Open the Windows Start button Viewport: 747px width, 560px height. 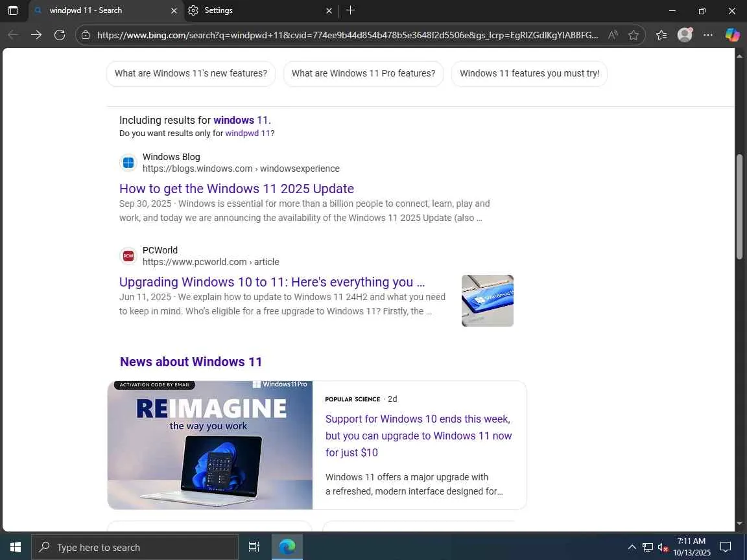[16, 546]
